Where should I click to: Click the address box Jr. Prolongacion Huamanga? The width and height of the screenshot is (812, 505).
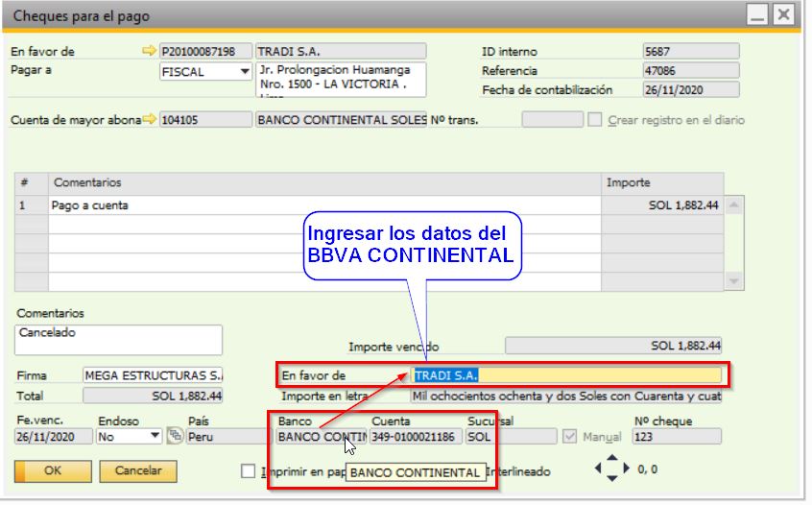coord(341,80)
